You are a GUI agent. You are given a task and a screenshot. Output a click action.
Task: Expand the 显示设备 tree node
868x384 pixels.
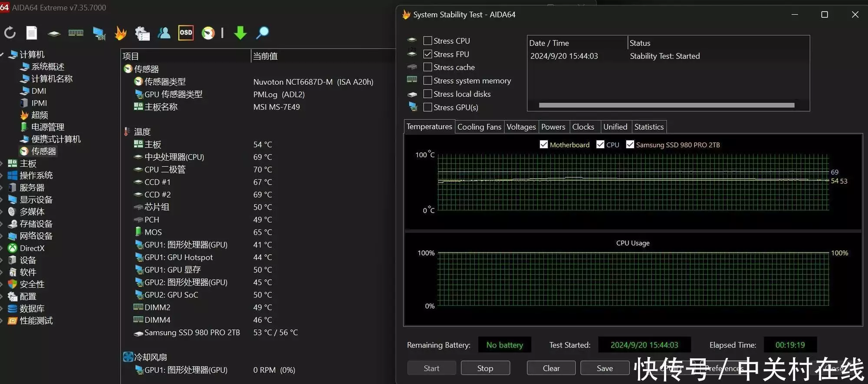(2, 200)
